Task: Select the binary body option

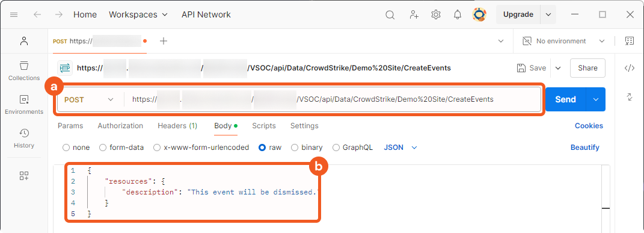Action: coord(307,148)
